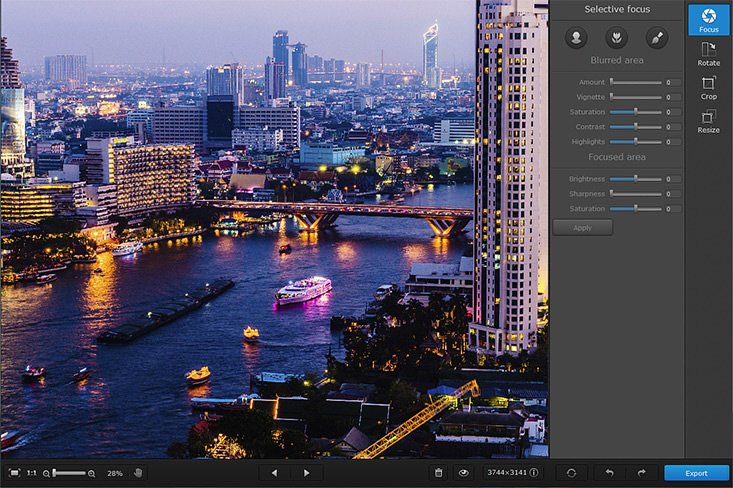The image size is (733, 488).
Task: Select the hand pan tool
Action: coord(138,473)
